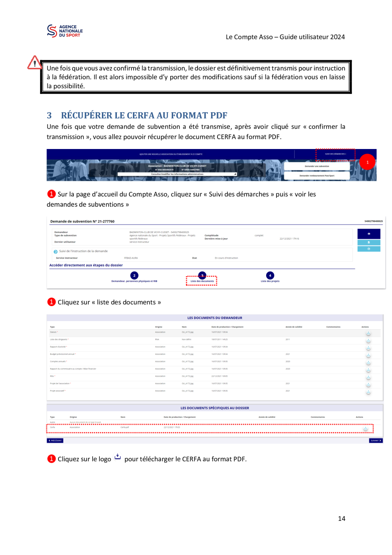This screenshot has width=392, height=555.
Task: Download the Ribs document
Action: click(369, 377)
